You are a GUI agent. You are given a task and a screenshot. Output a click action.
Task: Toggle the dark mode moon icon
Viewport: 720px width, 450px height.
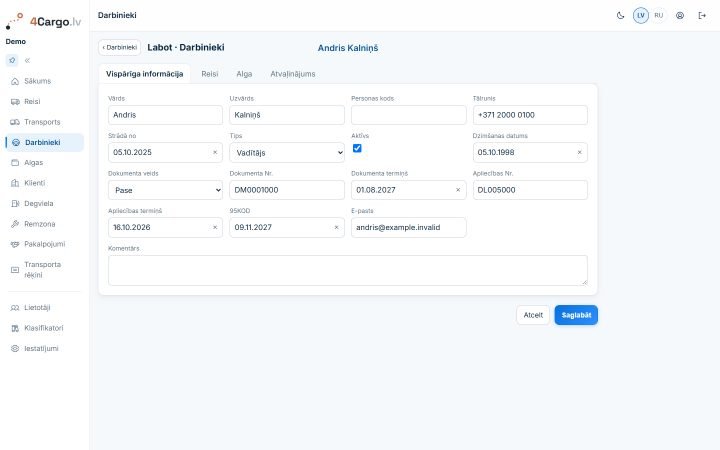pyautogui.click(x=620, y=16)
